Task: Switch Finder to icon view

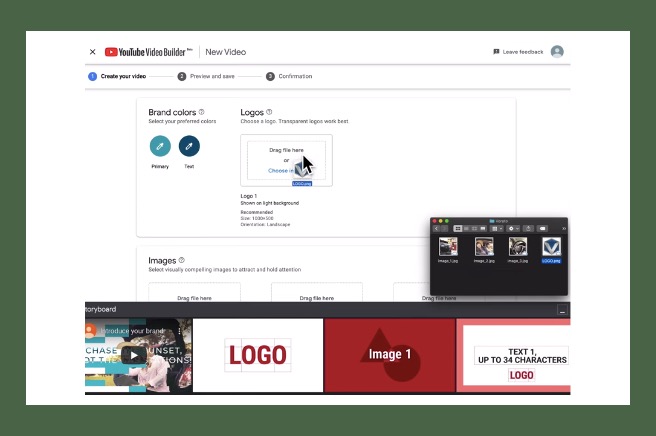Action: pos(458,228)
